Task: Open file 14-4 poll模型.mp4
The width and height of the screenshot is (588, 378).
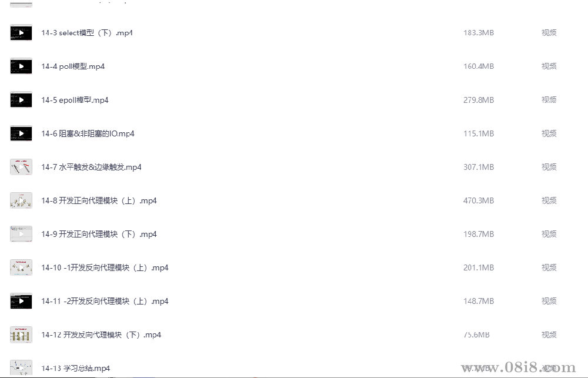Action: point(73,66)
